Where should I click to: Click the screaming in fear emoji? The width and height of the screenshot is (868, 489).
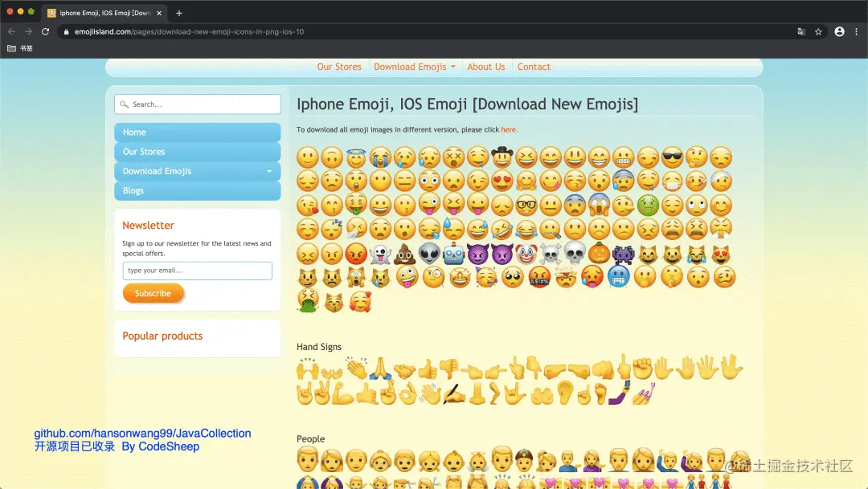click(599, 206)
